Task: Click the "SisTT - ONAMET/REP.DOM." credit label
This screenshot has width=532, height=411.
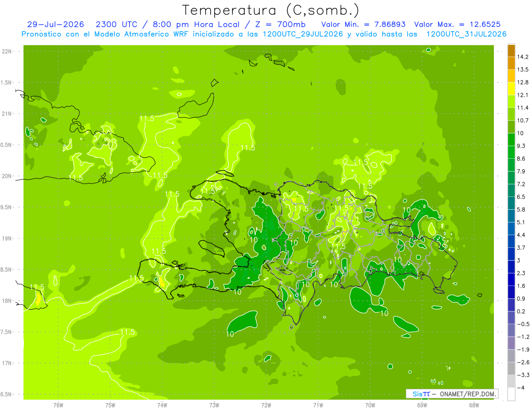Action: (x=452, y=394)
